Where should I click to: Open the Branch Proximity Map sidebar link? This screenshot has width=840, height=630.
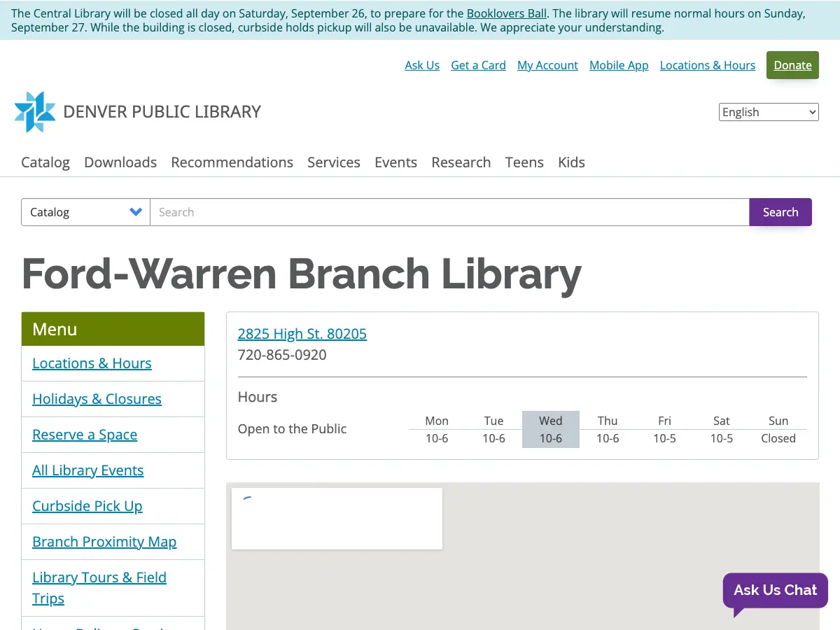(104, 542)
